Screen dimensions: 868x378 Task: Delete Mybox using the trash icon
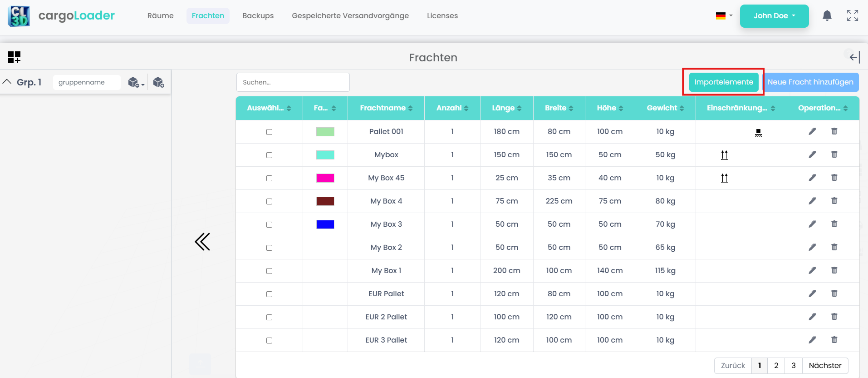[834, 154]
